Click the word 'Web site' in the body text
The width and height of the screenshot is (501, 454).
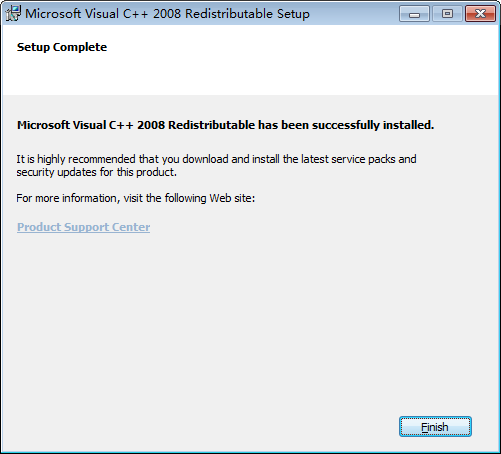tap(232, 198)
